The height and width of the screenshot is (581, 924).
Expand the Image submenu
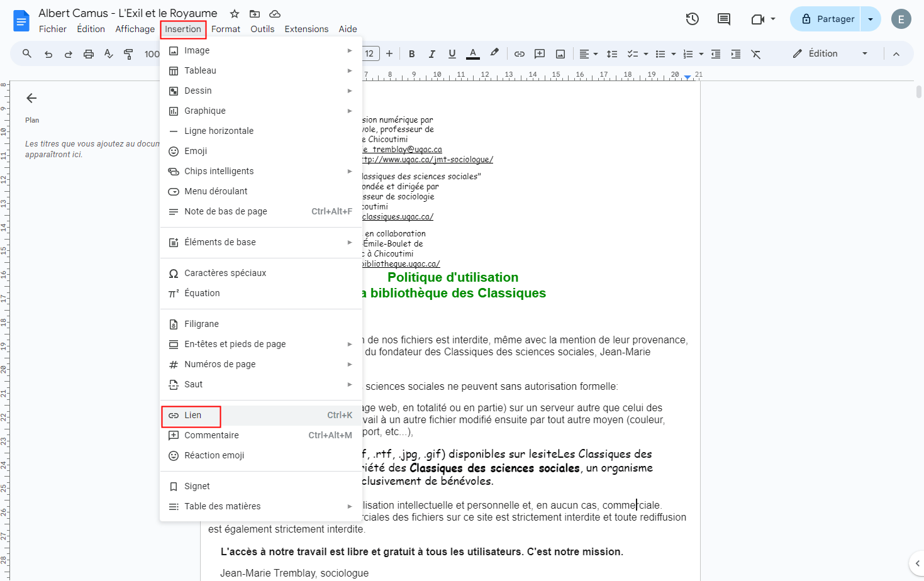click(x=261, y=50)
